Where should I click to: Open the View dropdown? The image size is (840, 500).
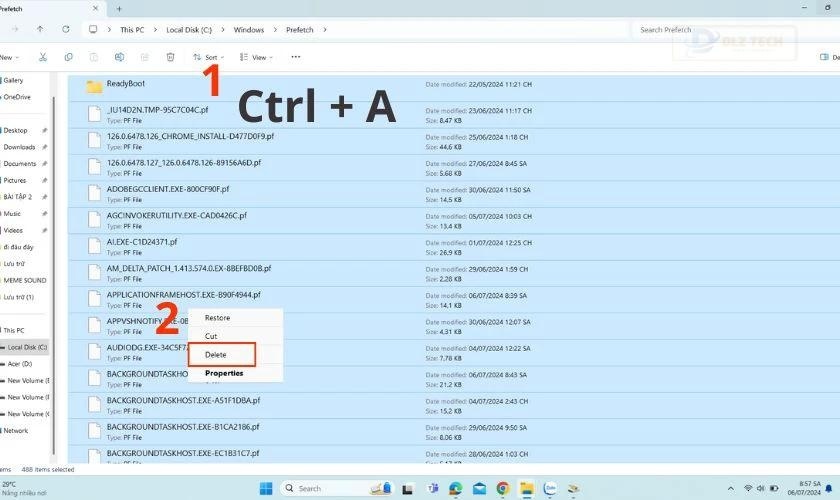(x=257, y=58)
